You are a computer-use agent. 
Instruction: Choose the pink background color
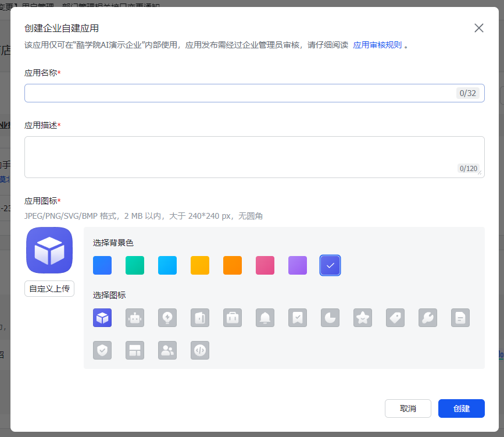(x=265, y=265)
